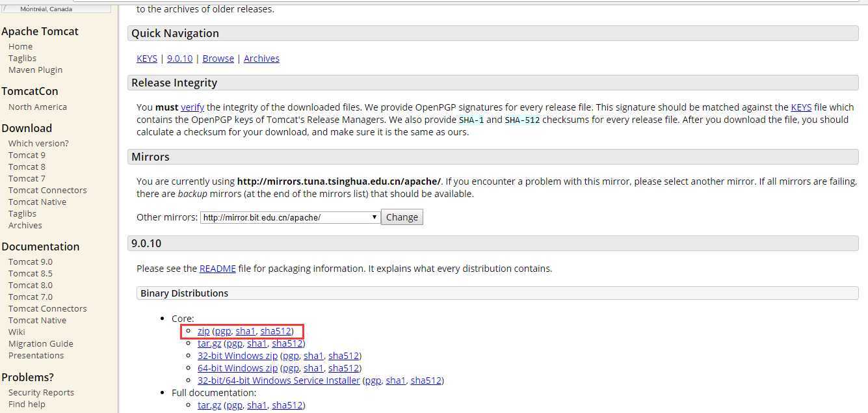
Task: Open Tomcat Native under Documentation
Action: [x=37, y=320]
